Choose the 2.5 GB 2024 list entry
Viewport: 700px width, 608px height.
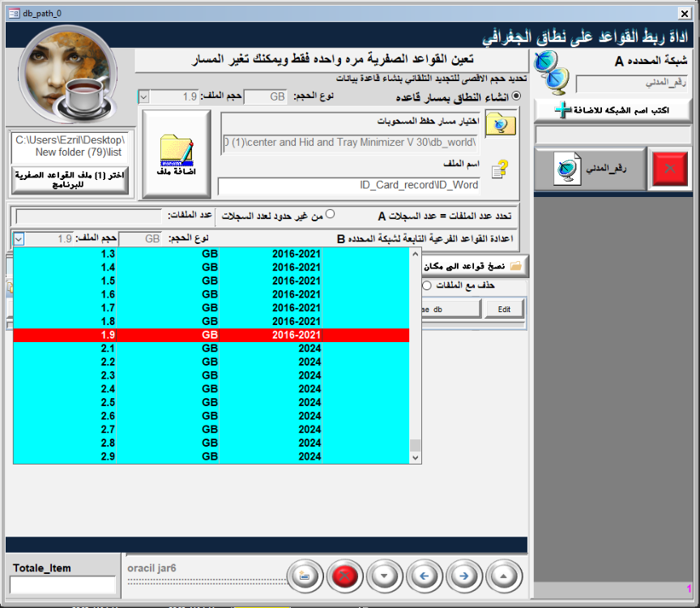[x=211, y=402]
